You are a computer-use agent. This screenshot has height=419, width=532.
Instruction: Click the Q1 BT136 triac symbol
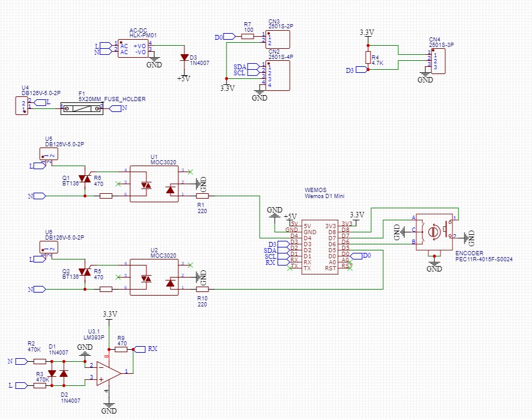[84, 179]
